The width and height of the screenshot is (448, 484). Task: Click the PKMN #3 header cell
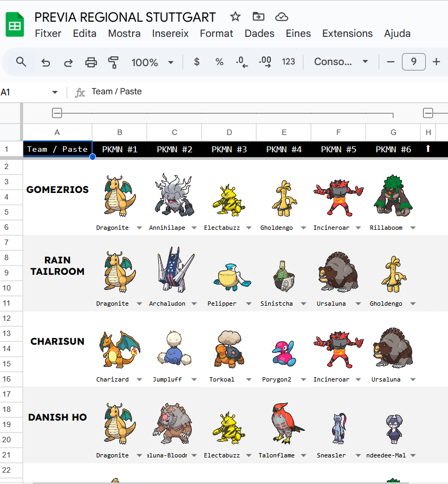pos(229,150)
